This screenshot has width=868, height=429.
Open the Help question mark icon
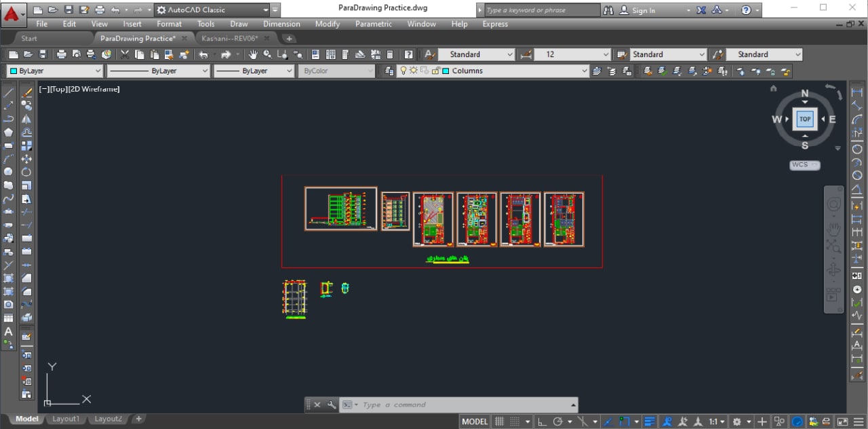(x=409, y=54)
